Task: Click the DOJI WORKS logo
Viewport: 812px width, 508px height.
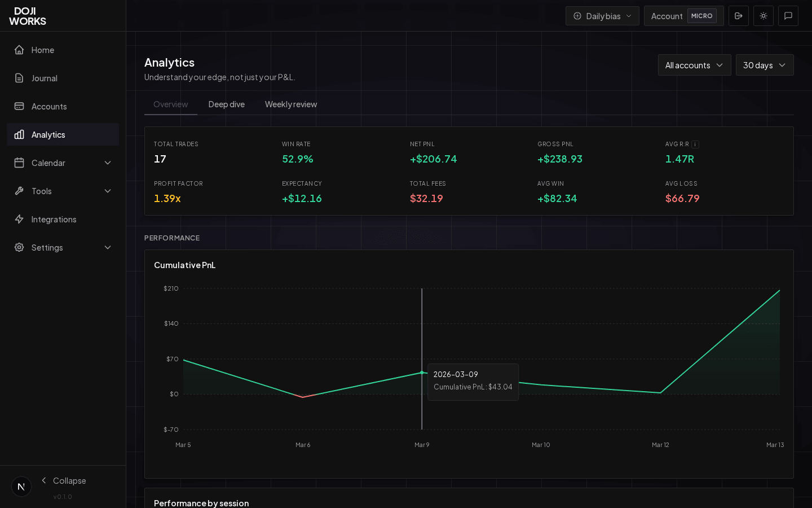Action: point(27,16)
